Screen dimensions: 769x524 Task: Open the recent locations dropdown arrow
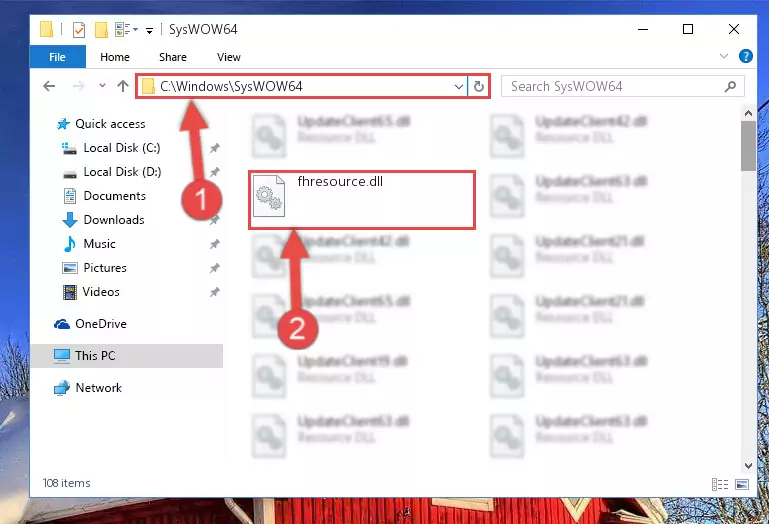(x=102, y=86)
